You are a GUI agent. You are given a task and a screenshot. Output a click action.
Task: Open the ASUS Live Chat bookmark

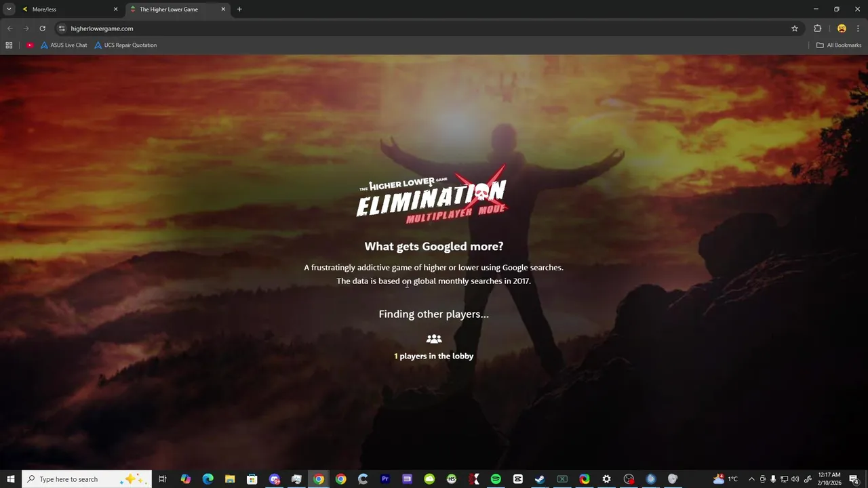[64, 45]
